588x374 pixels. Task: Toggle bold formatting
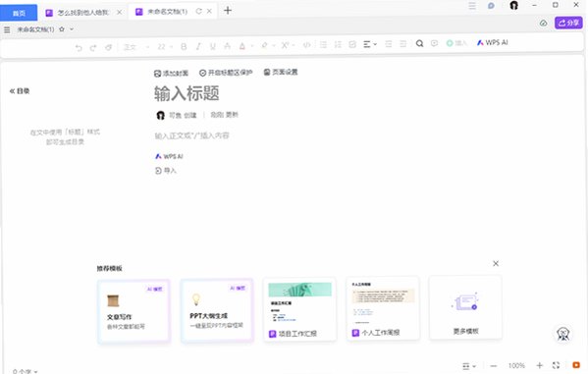pos(184,46)
